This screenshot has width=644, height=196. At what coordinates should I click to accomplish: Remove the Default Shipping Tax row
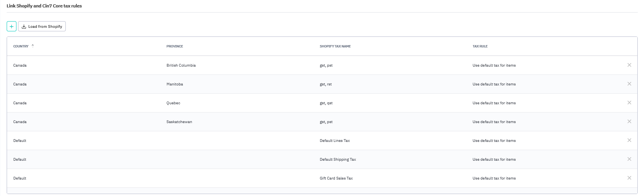(x=629, y=159)
